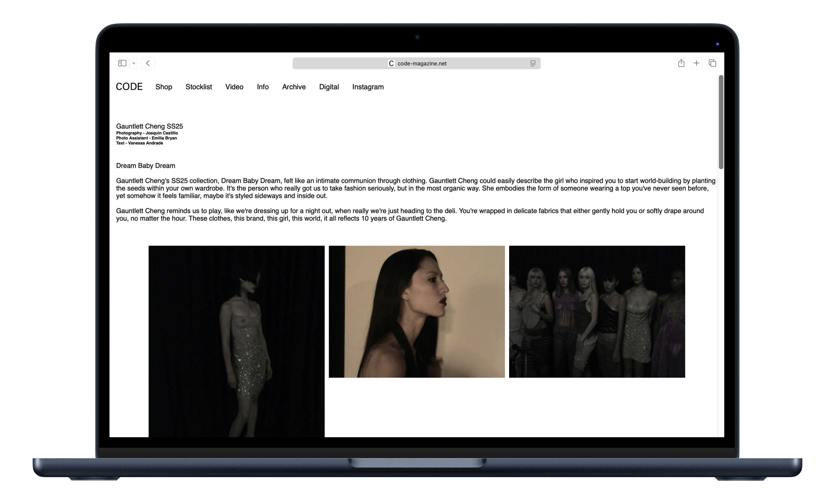Select the sequined dress image
Screen dimensions: 835x504
tap(236, 342)
